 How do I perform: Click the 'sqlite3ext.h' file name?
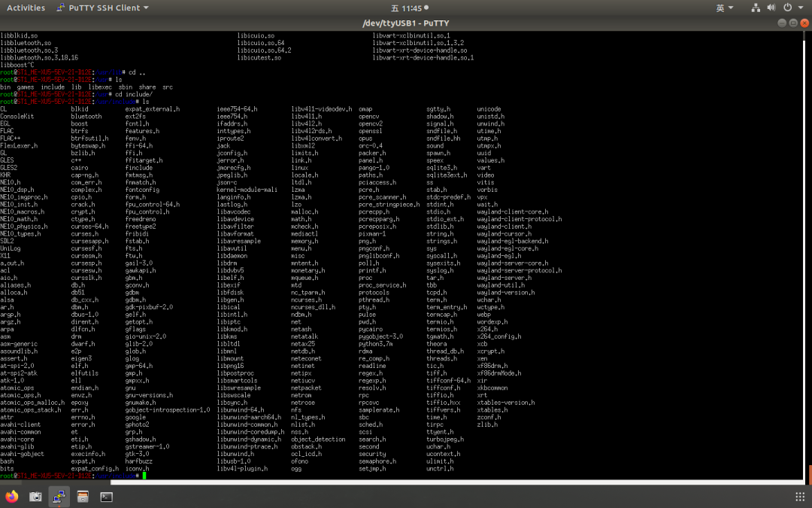(x=447, y=175)
